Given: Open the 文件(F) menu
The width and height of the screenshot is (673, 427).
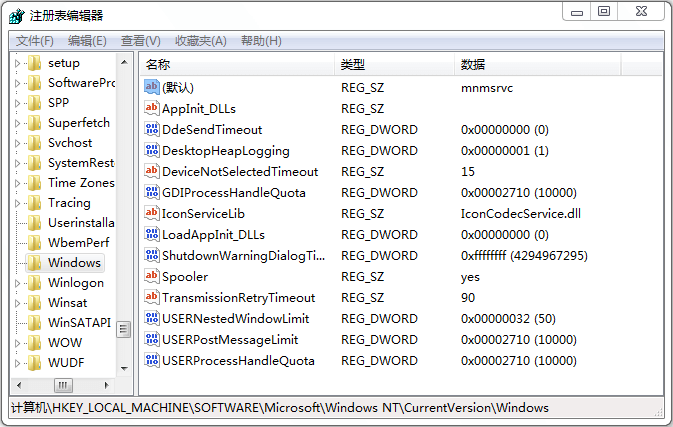Looking at the screenshot, I should coord(35,41).
